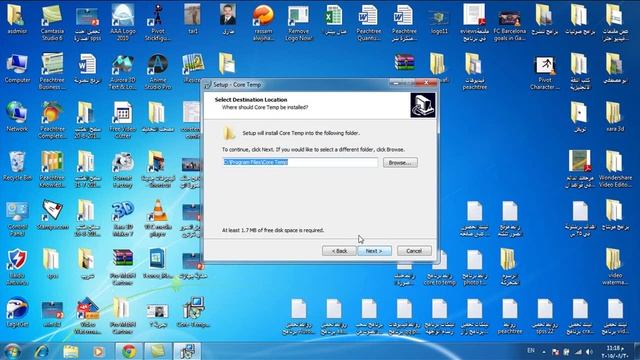Open the taskbar clock and date

click(615, 351)
